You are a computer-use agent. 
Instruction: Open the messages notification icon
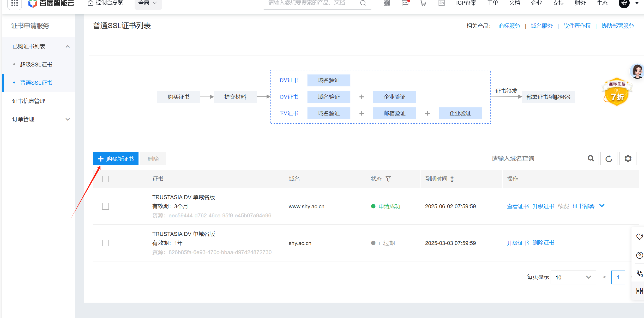pos(405,3)
